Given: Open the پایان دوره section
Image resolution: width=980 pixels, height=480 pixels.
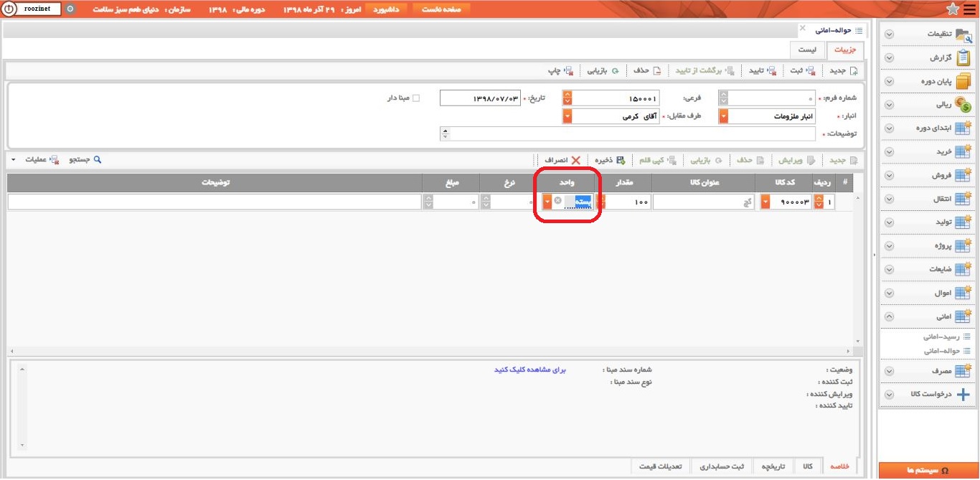Looking at the screenshot, I should point(927,82).
